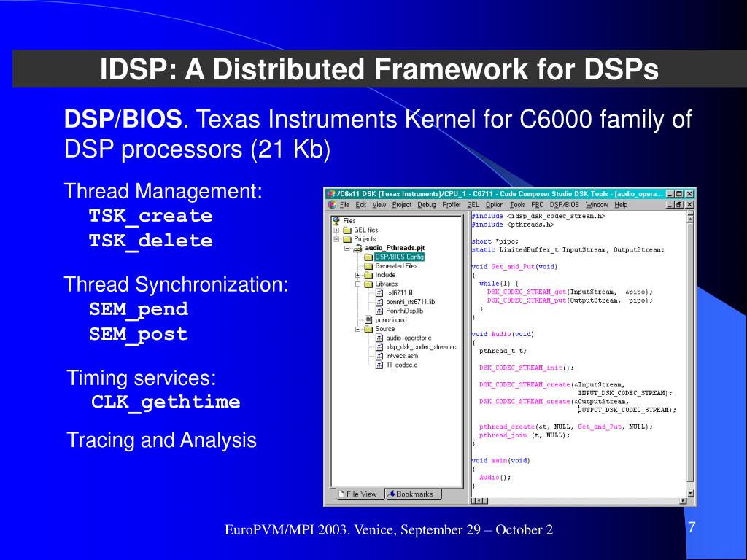
Task: Click the intvecs.asm file icon
Action: (379, 356)
